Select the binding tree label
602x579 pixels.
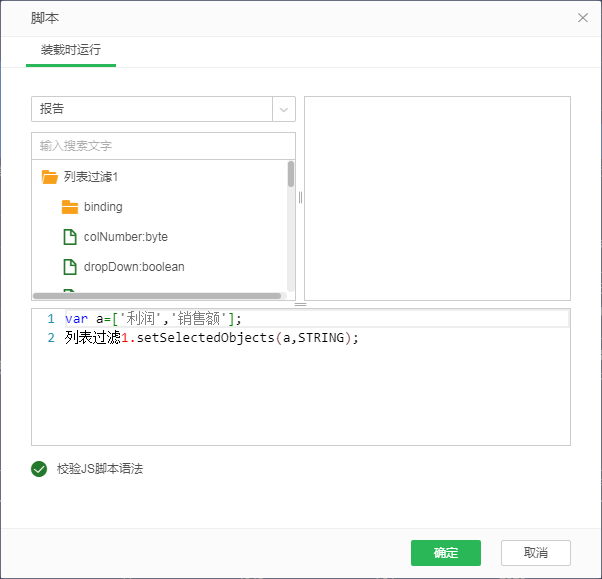tap(103, 207)
